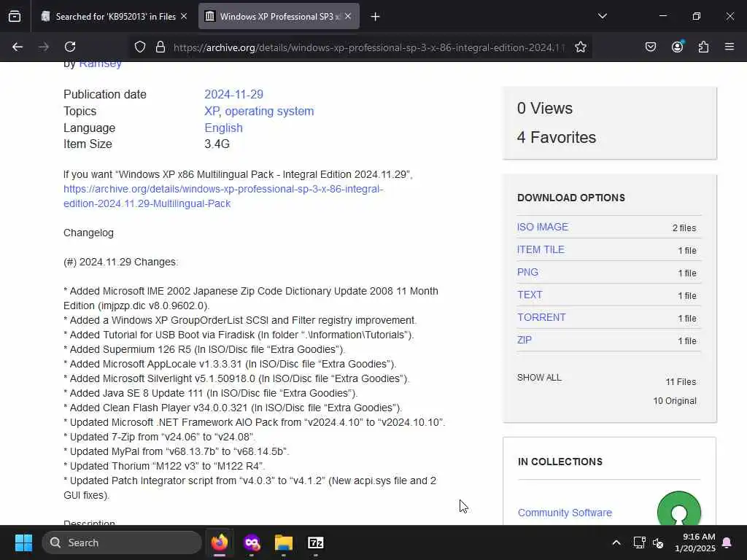Click 'Added Java SE 8 Update 111' line
The width and height of the screenshot is (747, 560).
click(x=211, y=393)
